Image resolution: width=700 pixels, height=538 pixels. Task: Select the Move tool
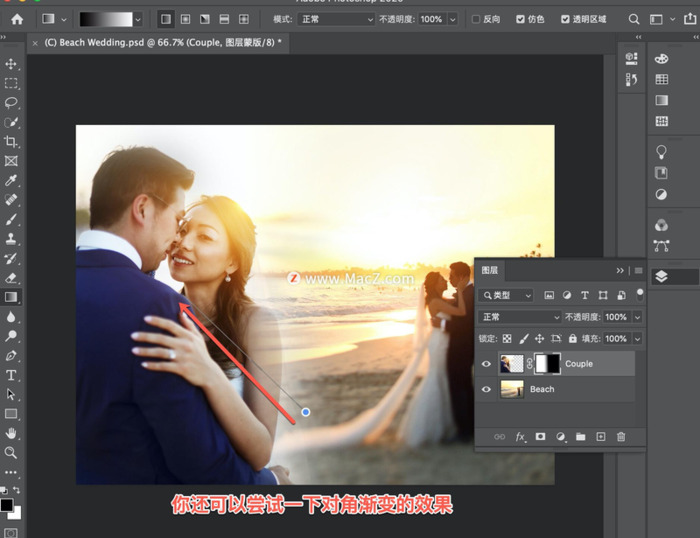coord(12,64)
